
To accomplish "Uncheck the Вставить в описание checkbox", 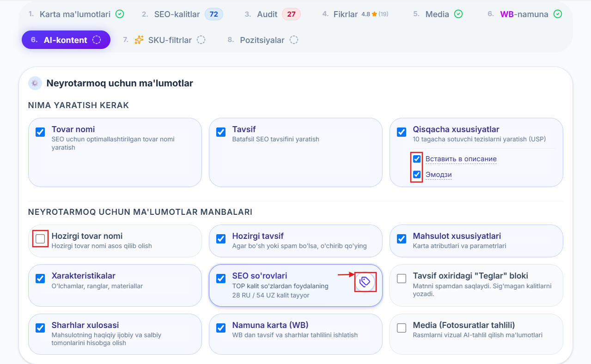I will (417, 159).
